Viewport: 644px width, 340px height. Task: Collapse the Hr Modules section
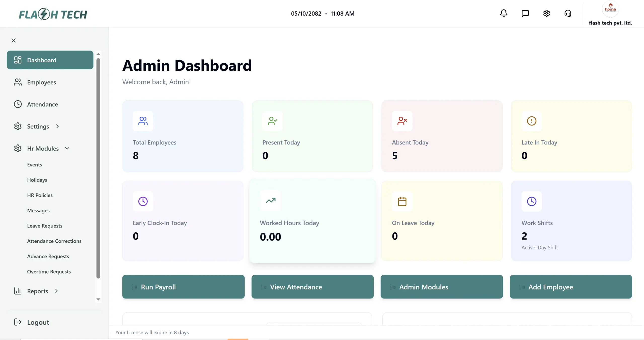click(x=67, y=148)
